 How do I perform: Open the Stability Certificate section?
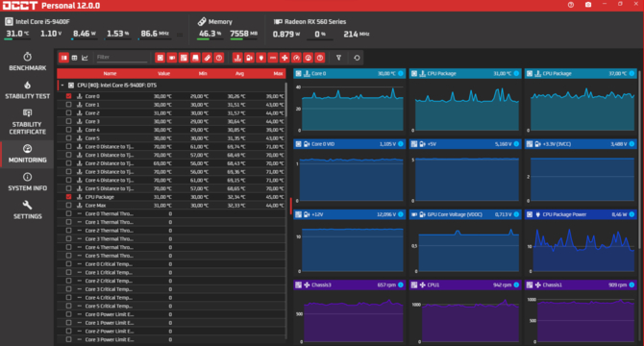pyautogui.click(x=27, y=122)
